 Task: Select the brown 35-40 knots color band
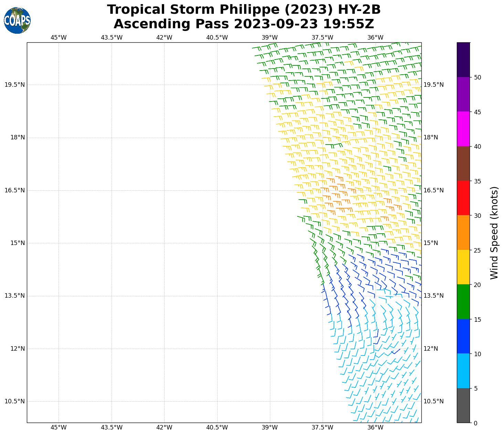coord(463,163)
